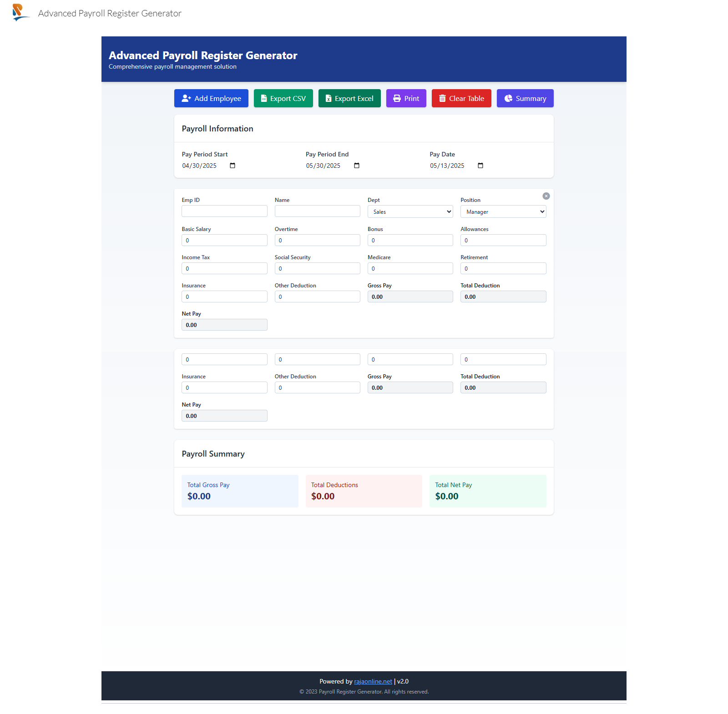
Task: Remove the first employee card
Action: (546, 196)
